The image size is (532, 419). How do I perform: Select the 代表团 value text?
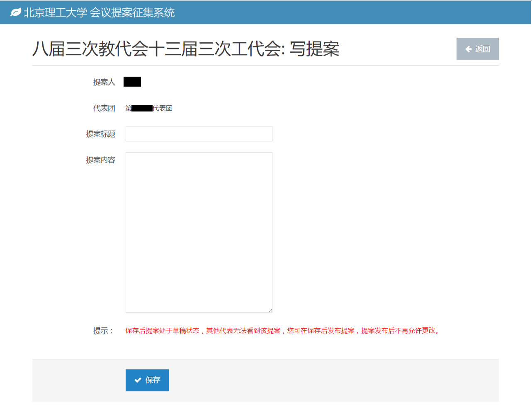point(149,108)
